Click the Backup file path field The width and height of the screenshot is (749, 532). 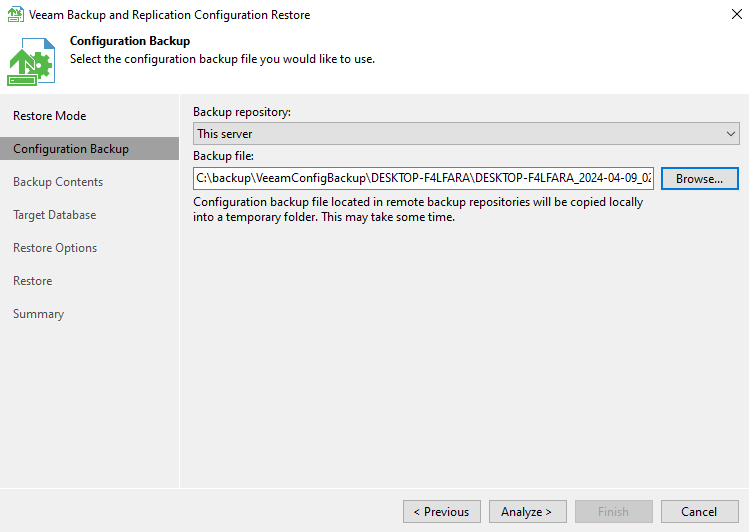coord(423,178)
